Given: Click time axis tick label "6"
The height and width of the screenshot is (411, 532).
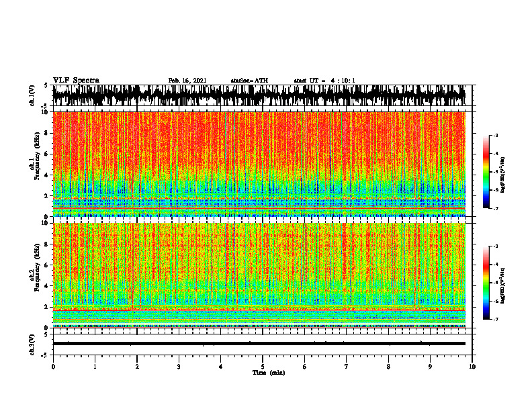Looking at the screenshot, I should [x=305, y=367].
